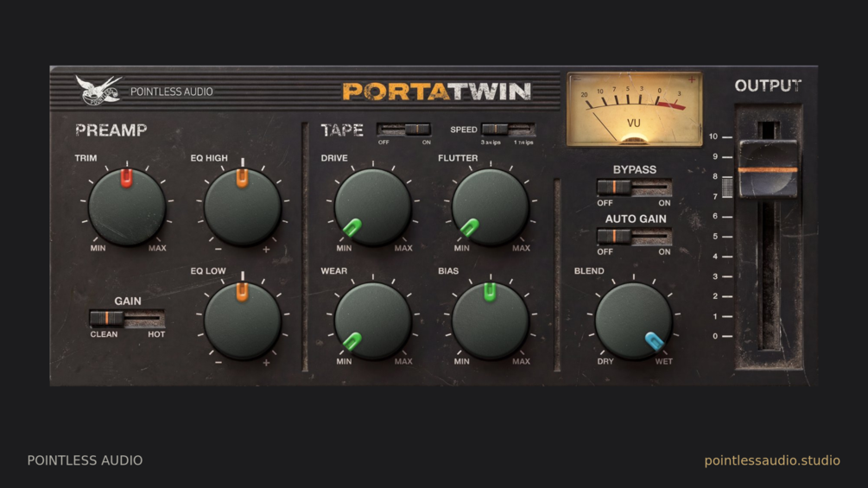
Task: Click the WEAR knob
Action: (x=372, y=321)
